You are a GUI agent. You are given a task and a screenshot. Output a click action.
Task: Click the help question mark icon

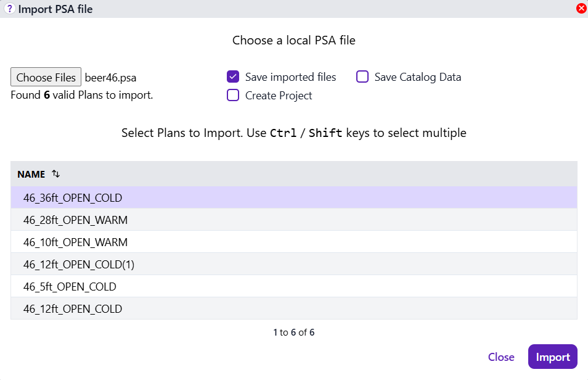(9, 9)
